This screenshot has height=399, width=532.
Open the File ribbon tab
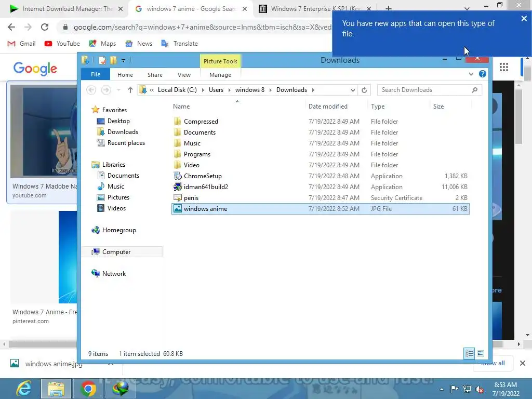click(x=96, y=74)
